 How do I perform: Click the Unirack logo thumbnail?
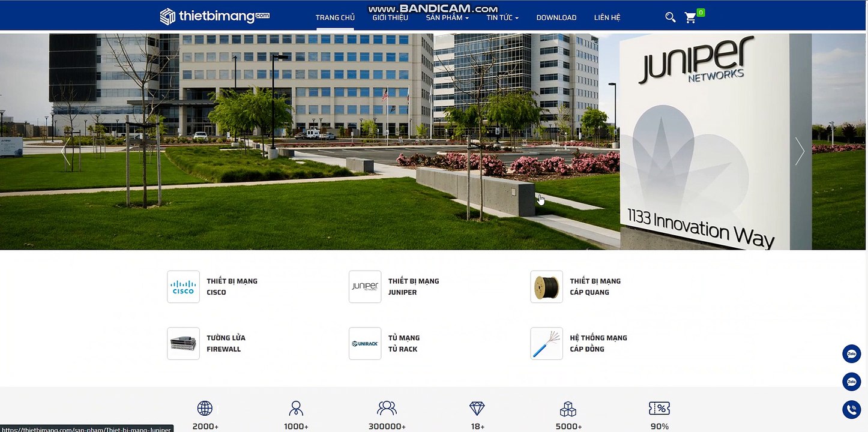[x=365, y=343]
